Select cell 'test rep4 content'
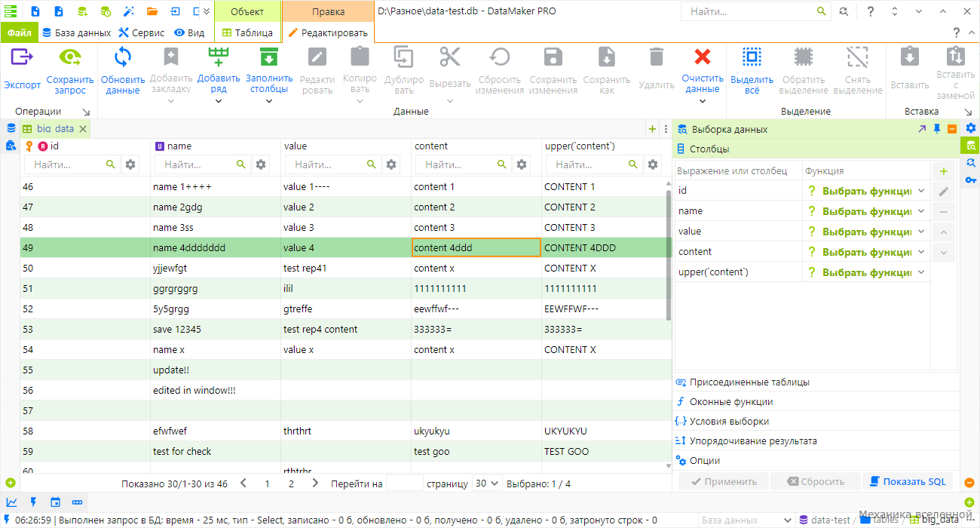This screenshot has width=980, height=528. click(346, 329)
